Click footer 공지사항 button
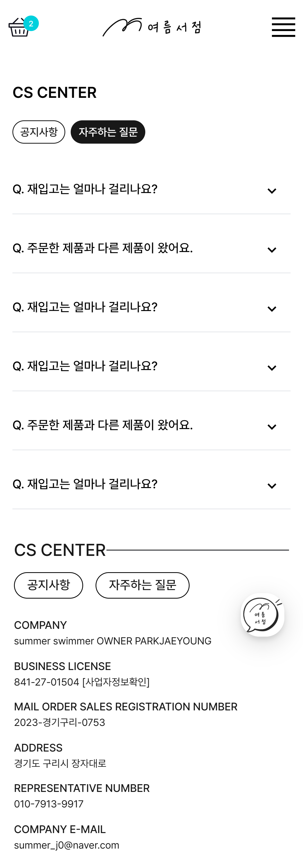Image resolution: width=303 pixels, height=868 pixels. [x=48, y=585]
